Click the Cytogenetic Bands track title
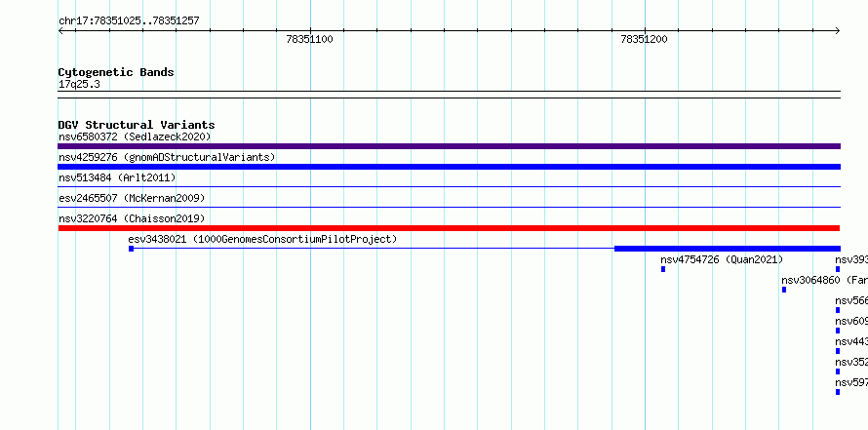 (x=116, y=72)
